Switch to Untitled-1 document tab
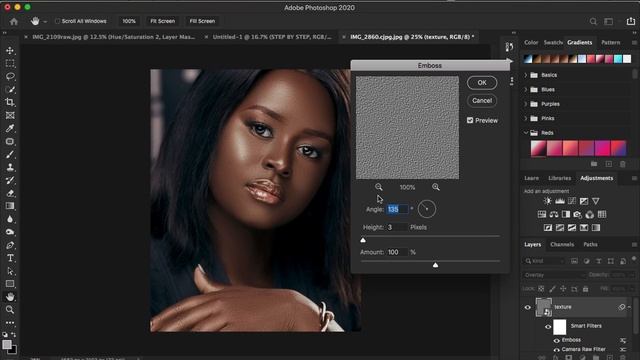Screen dimensions: 640x360 coord(272,37)
